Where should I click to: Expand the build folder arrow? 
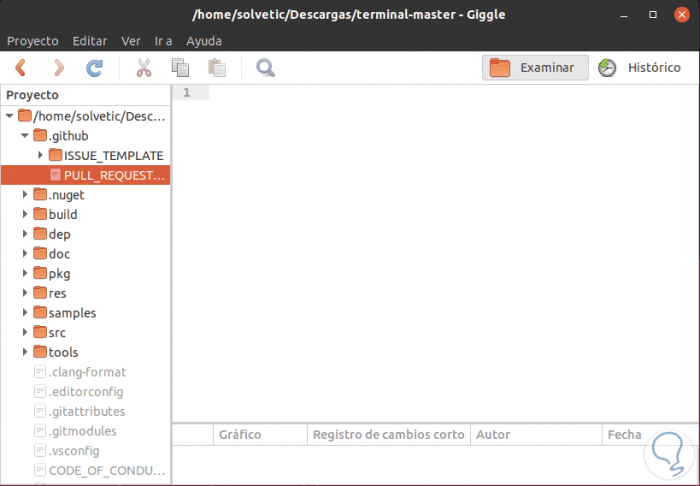pyautogui.click(x=25, y=214)
